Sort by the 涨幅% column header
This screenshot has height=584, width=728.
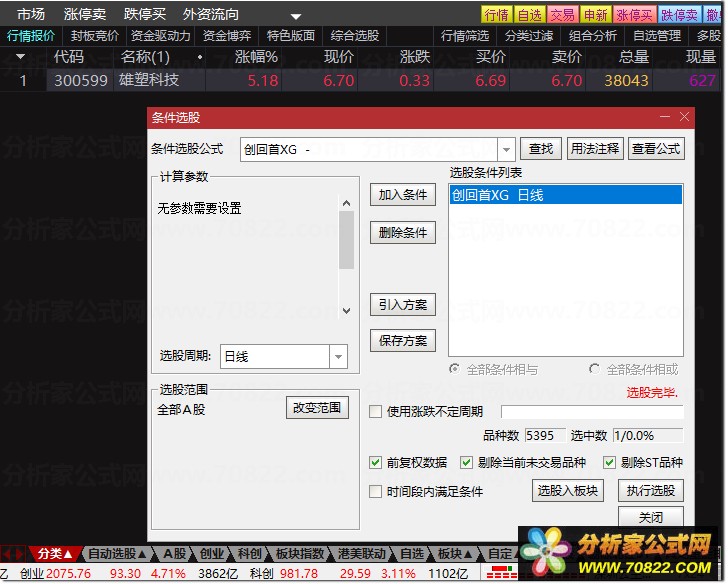pyautogui.click(x=256, y=57)
